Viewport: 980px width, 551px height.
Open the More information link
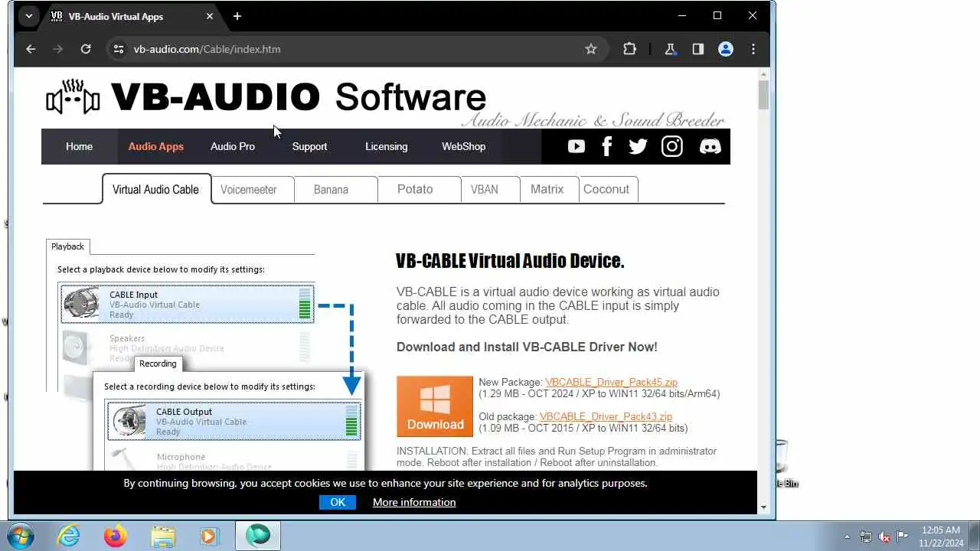tap(414, 502)
